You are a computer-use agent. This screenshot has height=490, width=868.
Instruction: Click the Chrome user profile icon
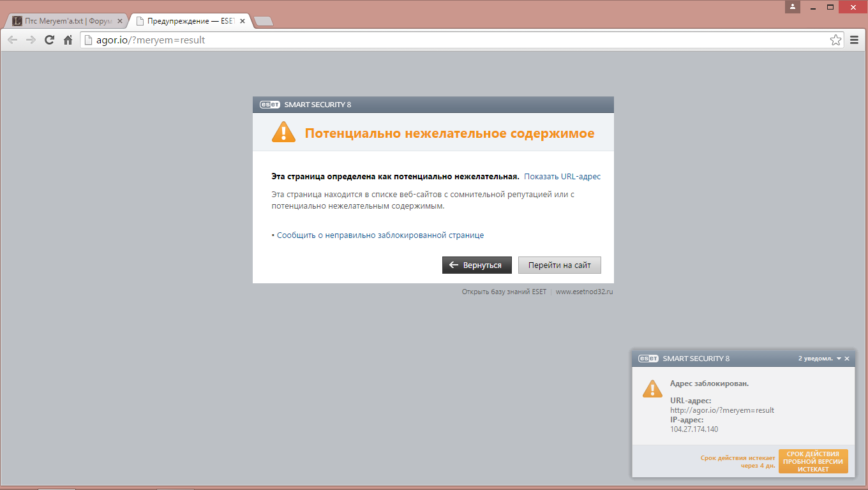pos(793,7)
